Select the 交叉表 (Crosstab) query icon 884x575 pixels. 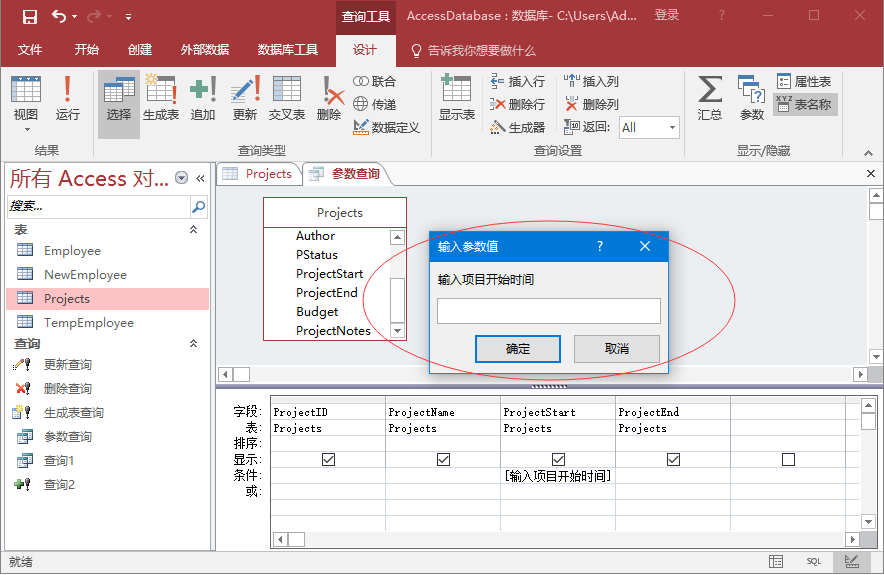point(287,99)
